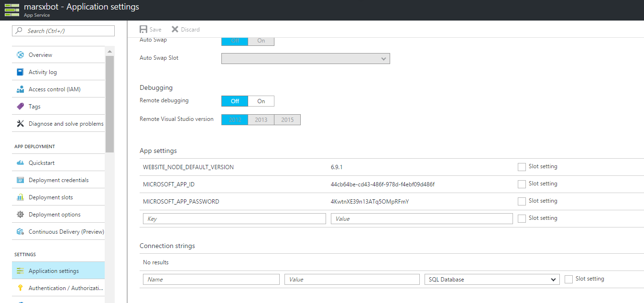644x303 pixels.
Task: Click the Discard X icon
Action: tap(175, 30)
